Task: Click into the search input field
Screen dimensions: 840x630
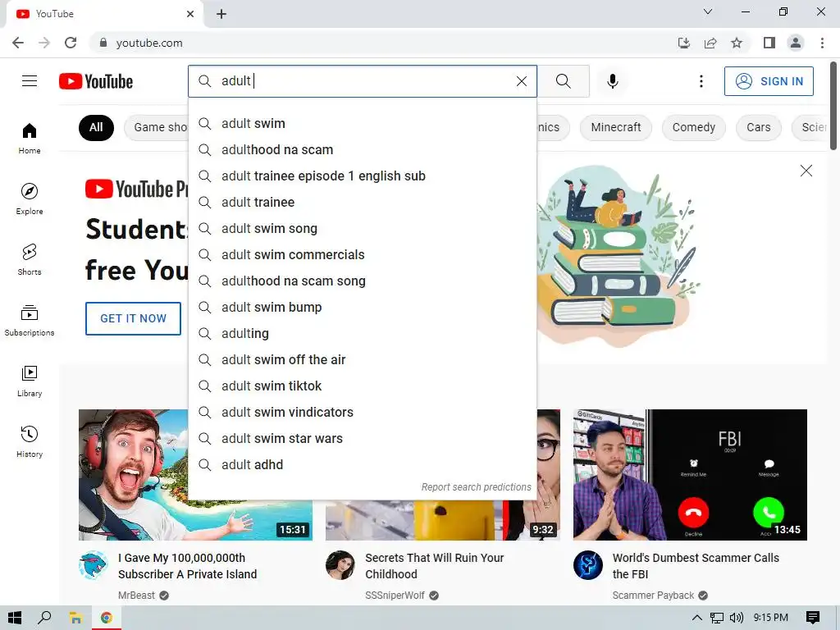Action: pyautogui.click(x=364, y=81)
